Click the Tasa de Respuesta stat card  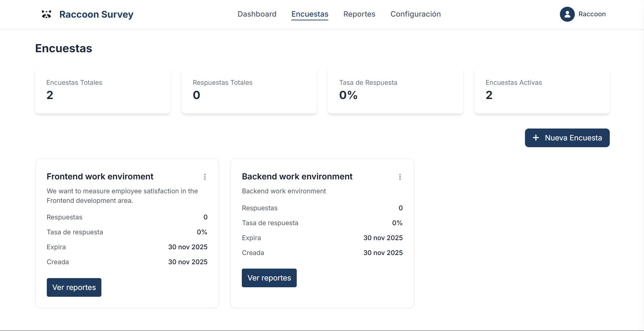(x=395, y=91)
